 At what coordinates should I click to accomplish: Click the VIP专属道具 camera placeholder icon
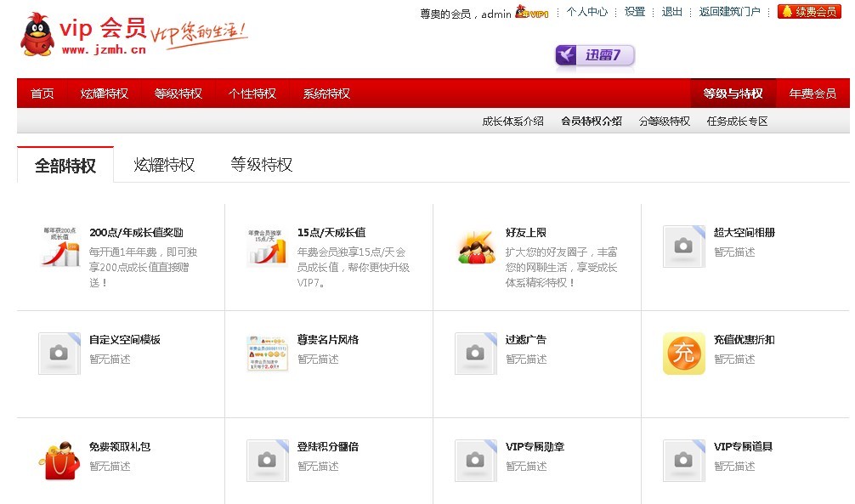pyautogui.click(x=684, y=461)
